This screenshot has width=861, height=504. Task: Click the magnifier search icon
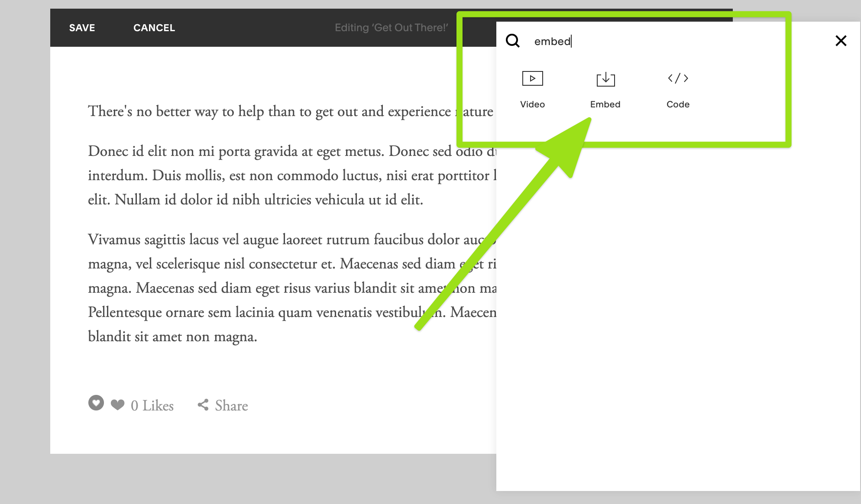[513, 41]
